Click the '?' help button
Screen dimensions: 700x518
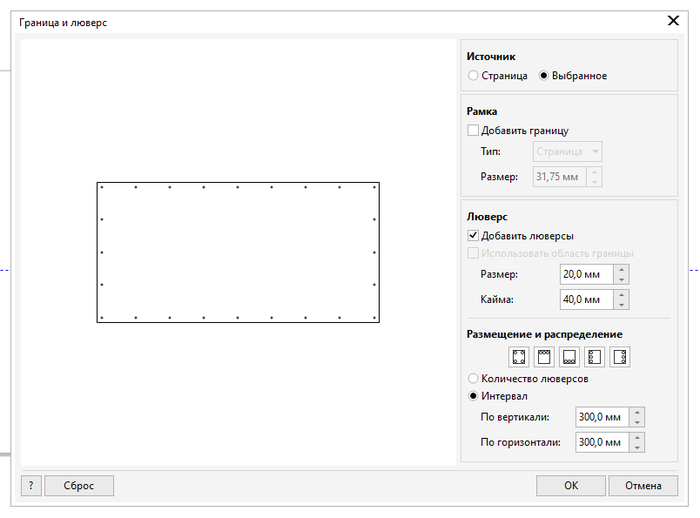tap(30, 486)
